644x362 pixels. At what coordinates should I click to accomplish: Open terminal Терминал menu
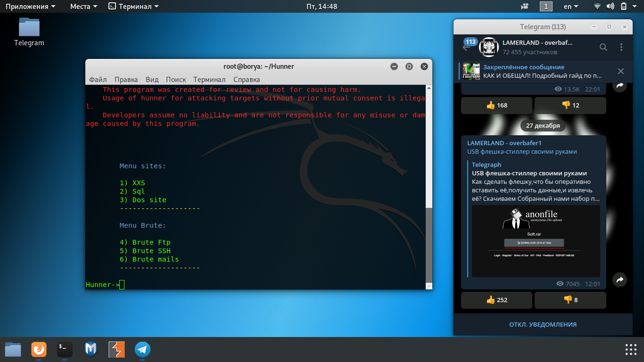[x=209, y=80]
